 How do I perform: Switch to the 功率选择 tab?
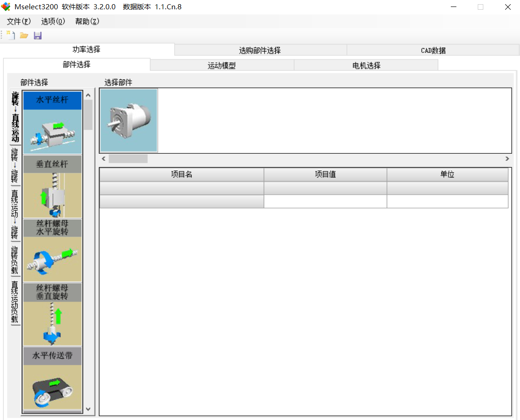point(86,49)
